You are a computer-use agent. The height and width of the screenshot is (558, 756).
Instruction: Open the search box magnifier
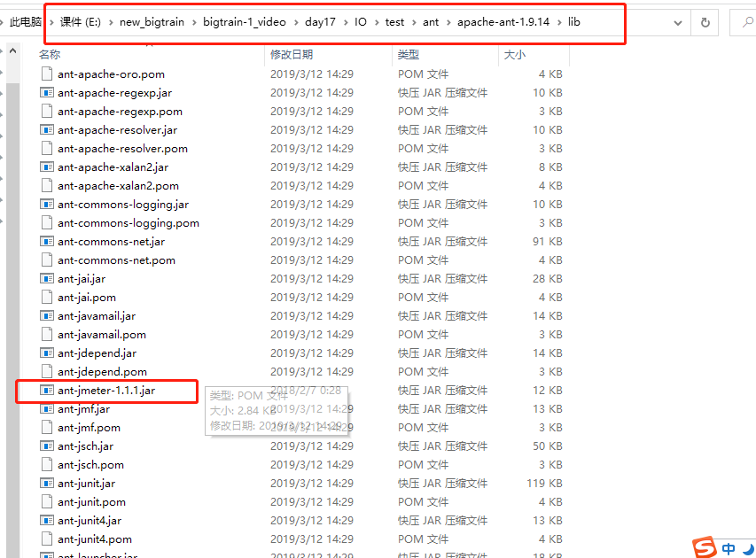point(747,22)
